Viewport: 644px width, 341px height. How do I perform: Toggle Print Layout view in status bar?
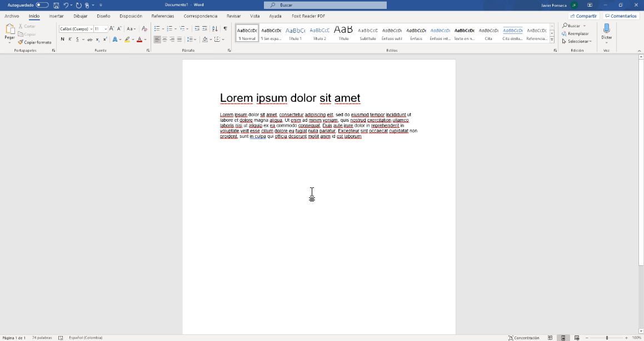563,338
